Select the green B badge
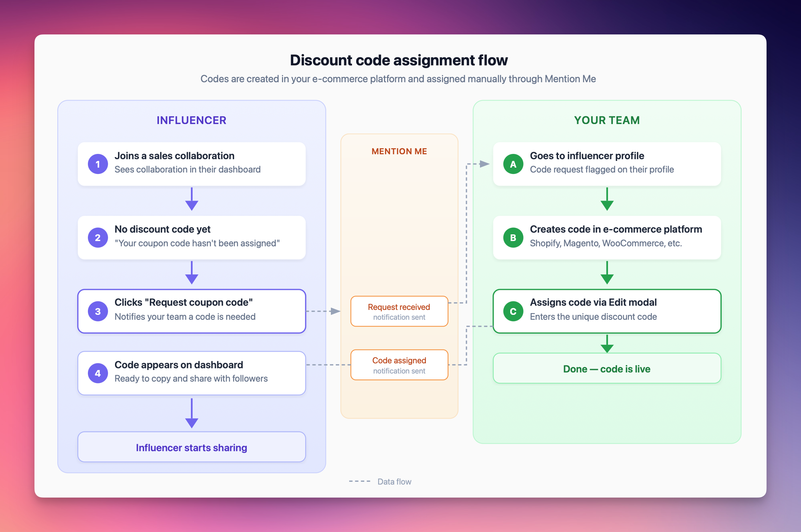Image resolution: width=801 pixels, height=532 pixels. point(513,237)
